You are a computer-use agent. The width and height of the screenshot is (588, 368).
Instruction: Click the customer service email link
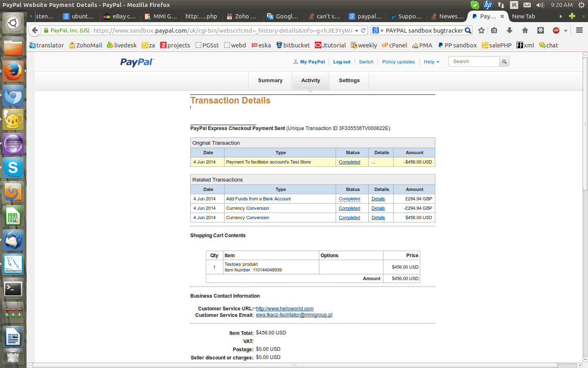[294, 315]
